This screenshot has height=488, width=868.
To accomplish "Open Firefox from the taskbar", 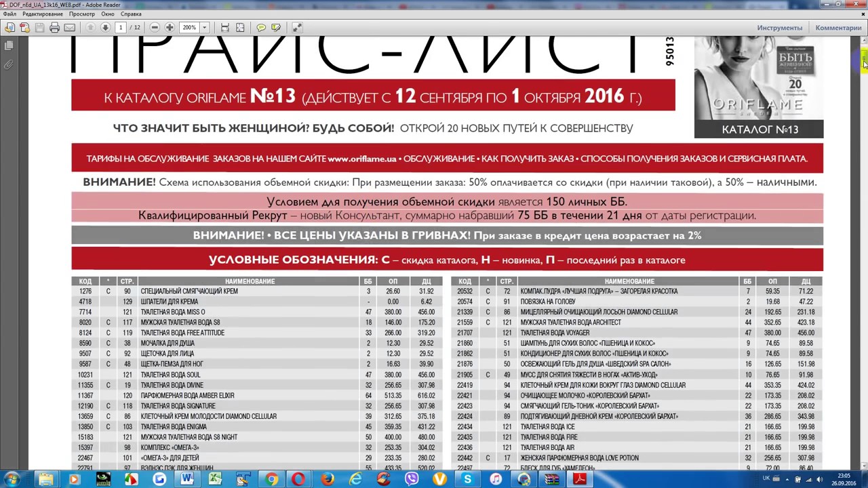I will pyautogui.click(x=327, y=479).
